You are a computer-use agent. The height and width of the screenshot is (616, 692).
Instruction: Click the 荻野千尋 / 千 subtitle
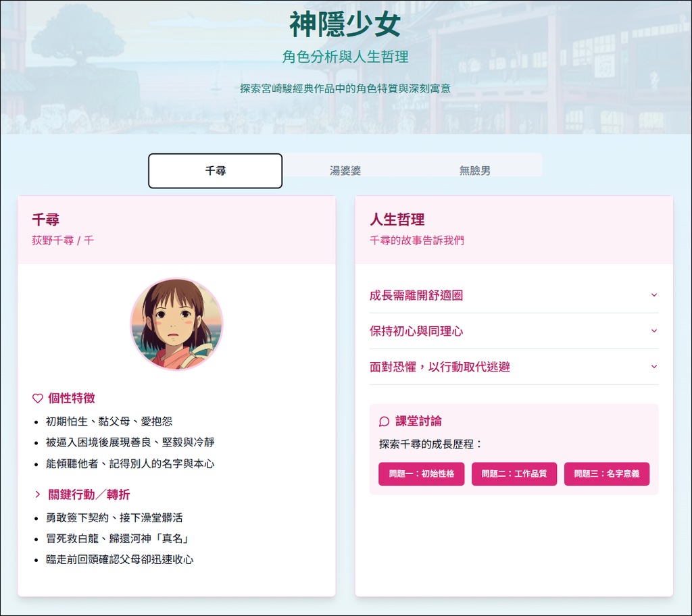click(63, 240)
